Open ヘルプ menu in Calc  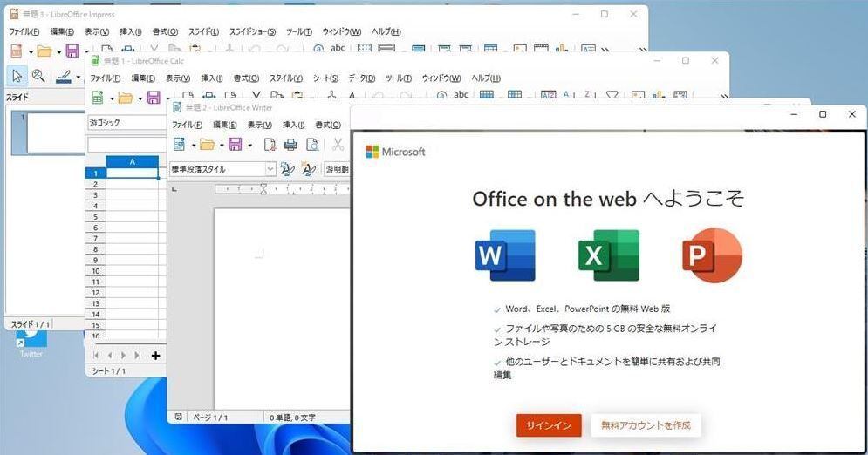[x=486, y=78]
